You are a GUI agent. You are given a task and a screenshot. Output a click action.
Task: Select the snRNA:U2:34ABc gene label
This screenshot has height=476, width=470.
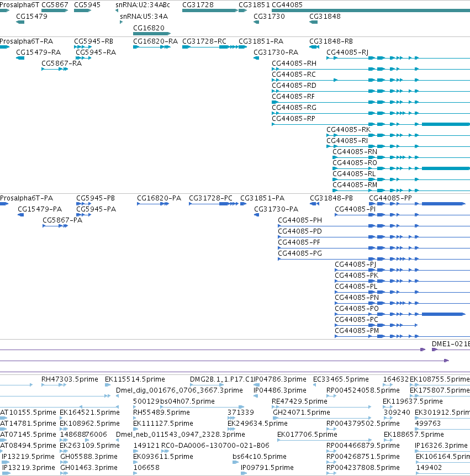point(142,5)
